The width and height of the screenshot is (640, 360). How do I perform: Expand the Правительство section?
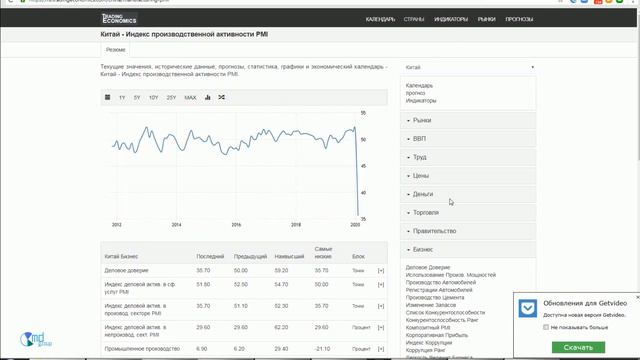coord(468,231)
